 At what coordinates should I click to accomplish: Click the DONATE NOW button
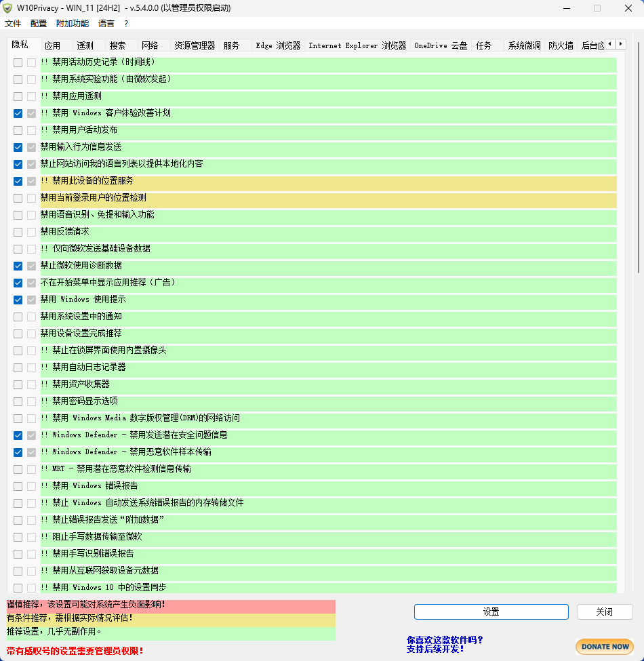[605, 647]
